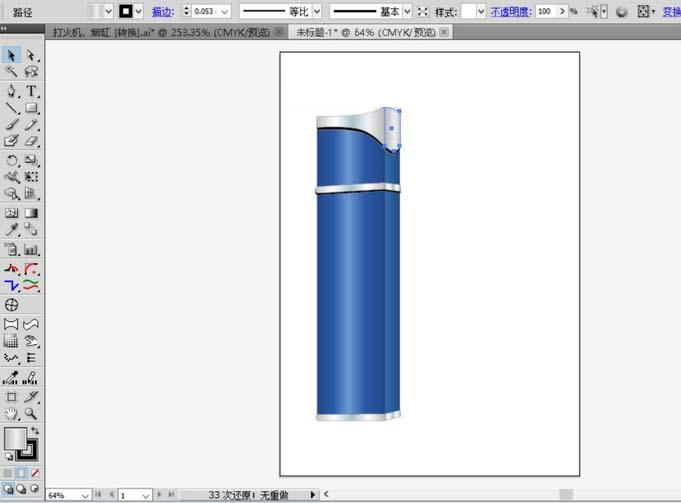Select the Zoom magnifier tool
Image resolution: width=681 pixels, height=503 pixels.
31,412
